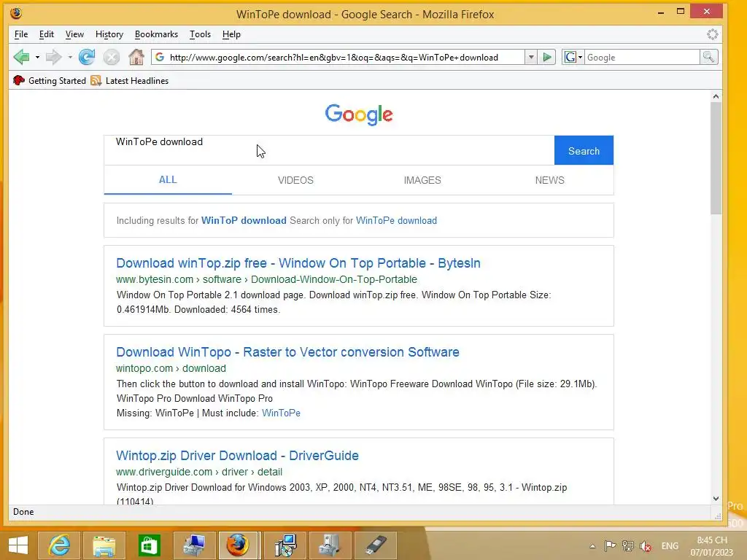This screenshot has height=560, width=747.
Task: Open the Forward history dropdown arrow
Action: tap(70, 57)
